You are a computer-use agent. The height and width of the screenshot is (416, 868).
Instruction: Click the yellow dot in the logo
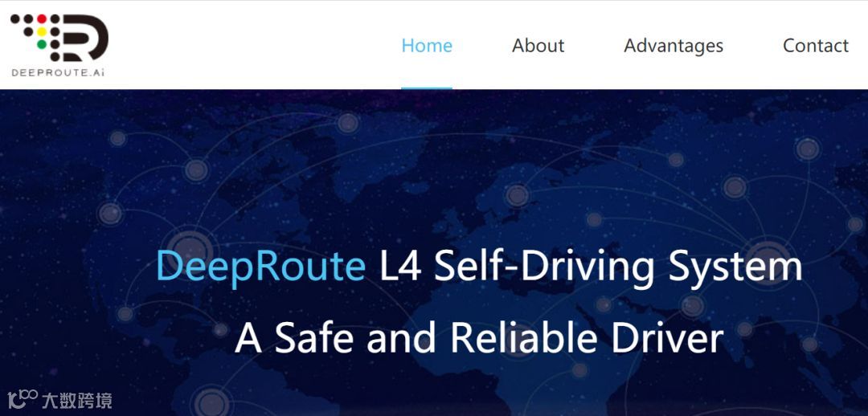(42, 31)
